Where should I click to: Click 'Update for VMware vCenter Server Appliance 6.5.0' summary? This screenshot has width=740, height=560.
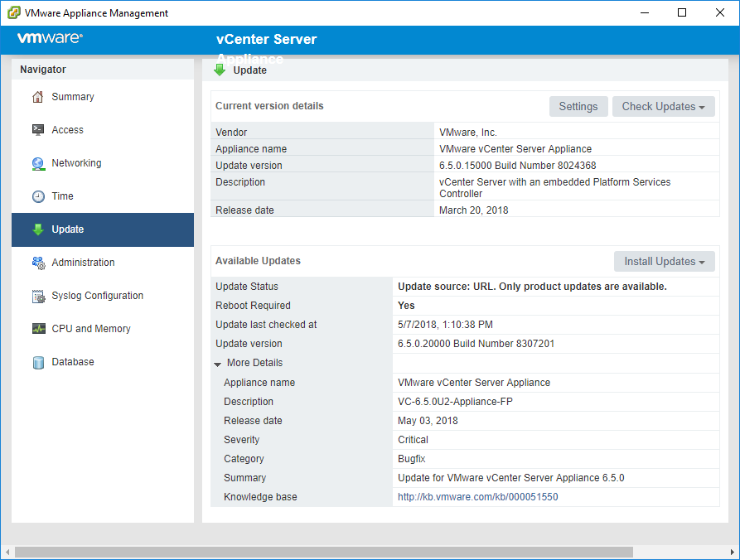point(510,478)
